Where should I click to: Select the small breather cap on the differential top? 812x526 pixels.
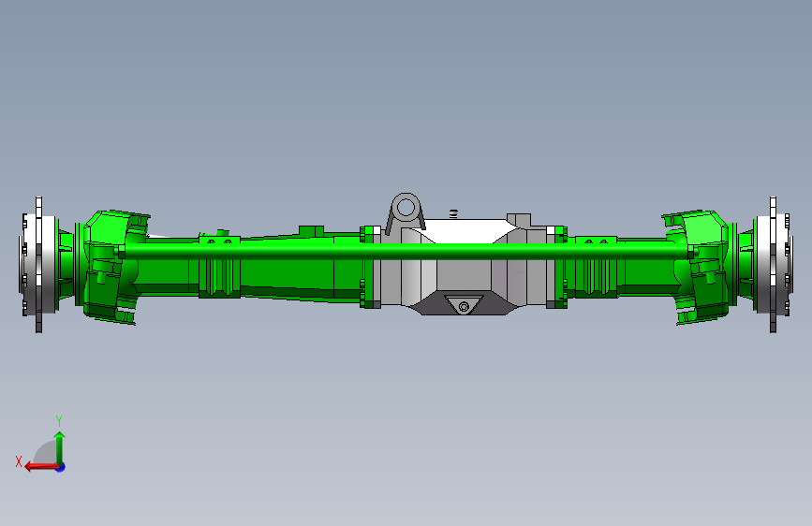coord(453,213)
